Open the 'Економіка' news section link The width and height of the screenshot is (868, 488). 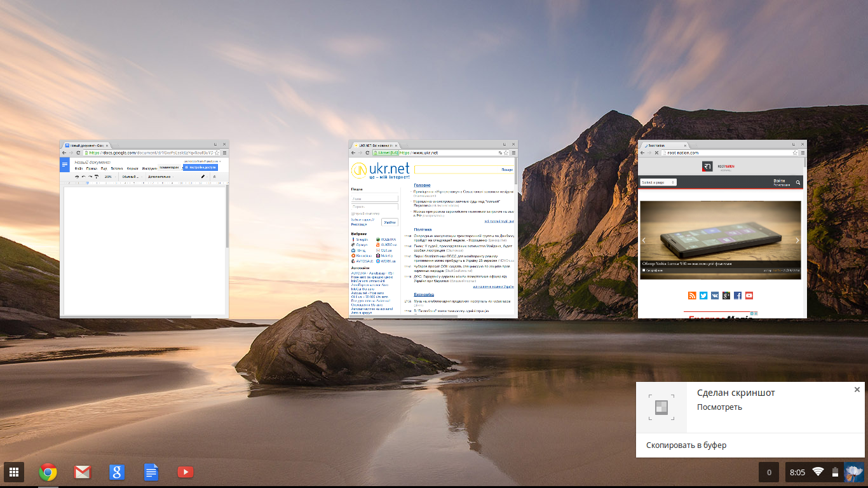tap(424, 295)
